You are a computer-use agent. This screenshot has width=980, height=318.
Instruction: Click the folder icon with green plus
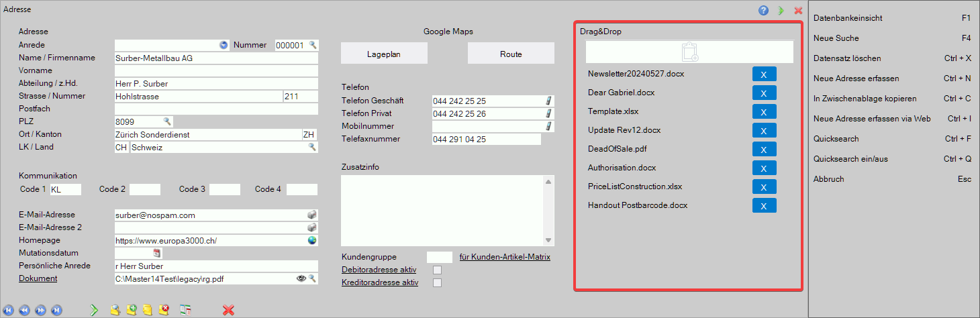(132, 310)
